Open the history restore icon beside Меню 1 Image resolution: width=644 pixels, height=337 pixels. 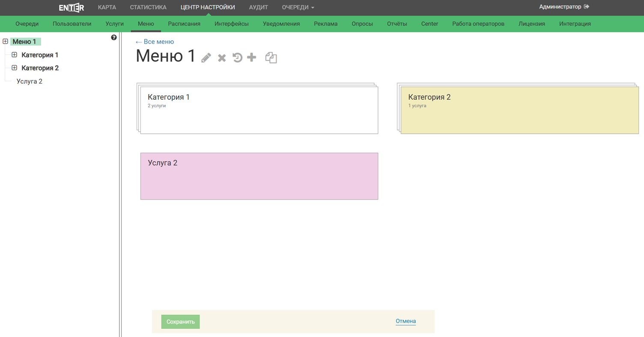point(237,57)
